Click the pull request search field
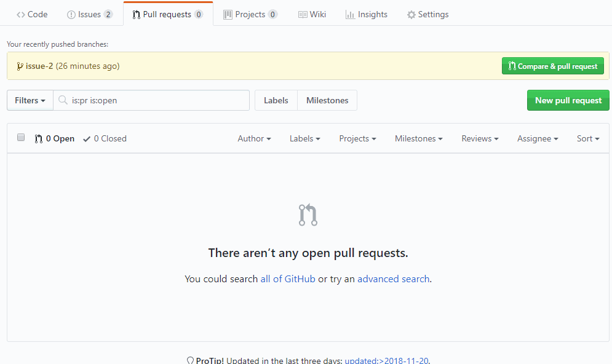Image resolution: width=612 pixels, height=364 pixels. 154,100
